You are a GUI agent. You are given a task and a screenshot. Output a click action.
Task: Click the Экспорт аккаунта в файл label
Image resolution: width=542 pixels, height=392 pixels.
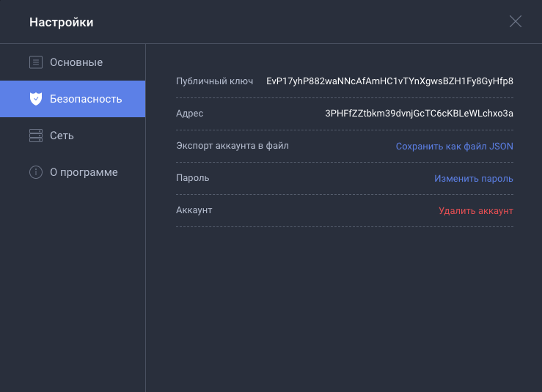coord(232,146)
